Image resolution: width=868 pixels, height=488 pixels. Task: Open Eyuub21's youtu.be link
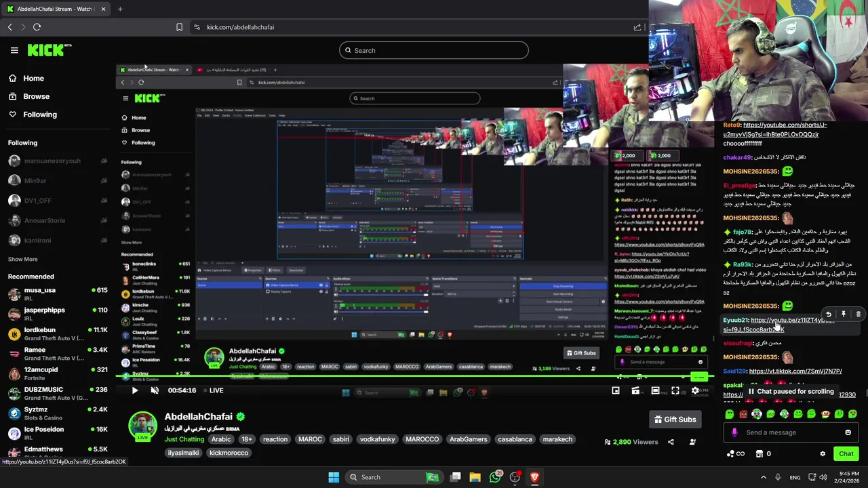(779, 325)
